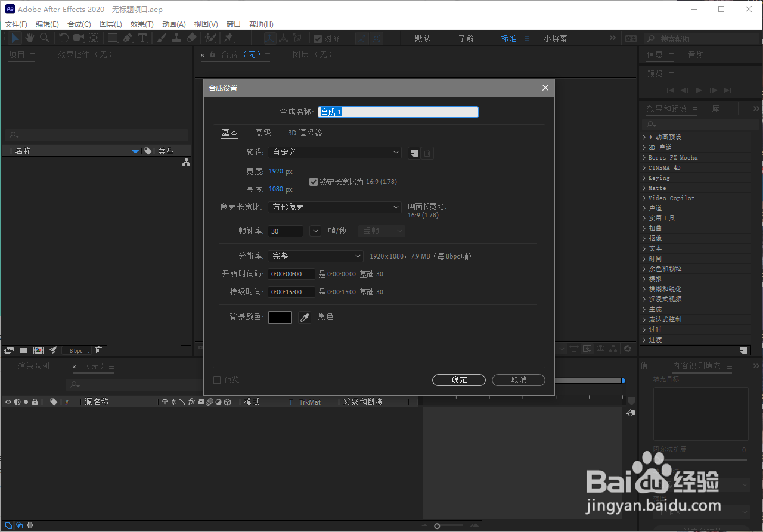The width and height of the screenshot is (763, 532).
Task: Click the 合成名称 composition name input field
Action: tap(398, 112)
